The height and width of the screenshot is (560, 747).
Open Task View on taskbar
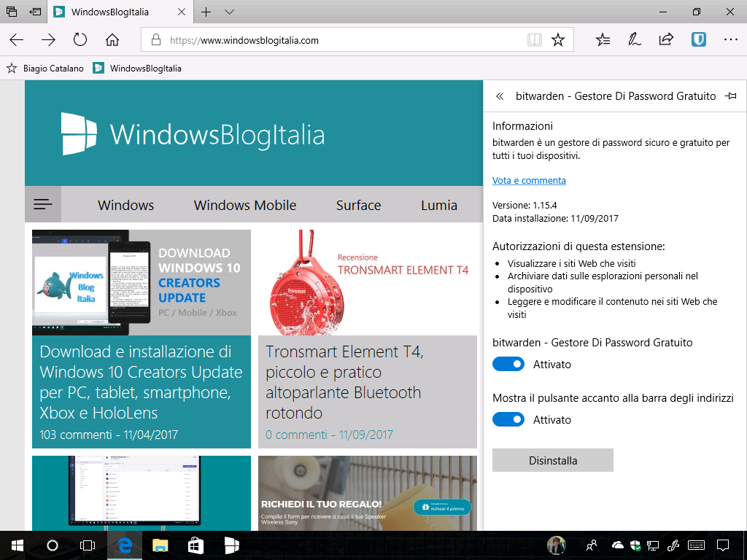click(88, 545)
